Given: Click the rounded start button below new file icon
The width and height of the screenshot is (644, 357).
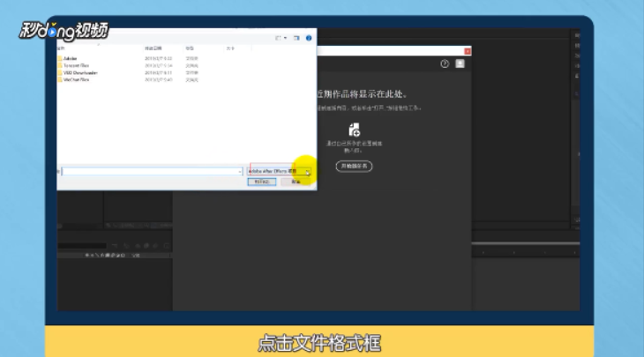Looking at the screenshot, I should (354, 167).
